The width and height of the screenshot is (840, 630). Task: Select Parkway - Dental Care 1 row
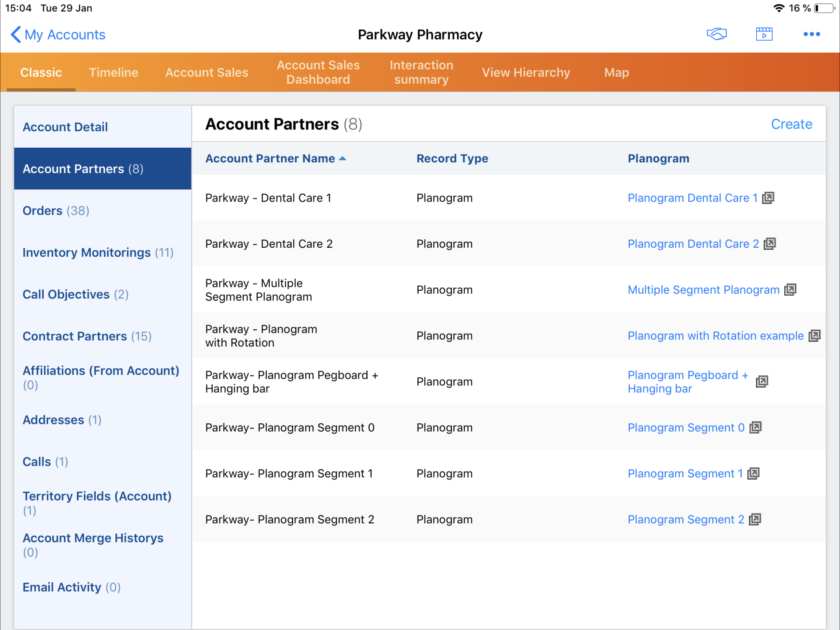[x=268, y=198]
